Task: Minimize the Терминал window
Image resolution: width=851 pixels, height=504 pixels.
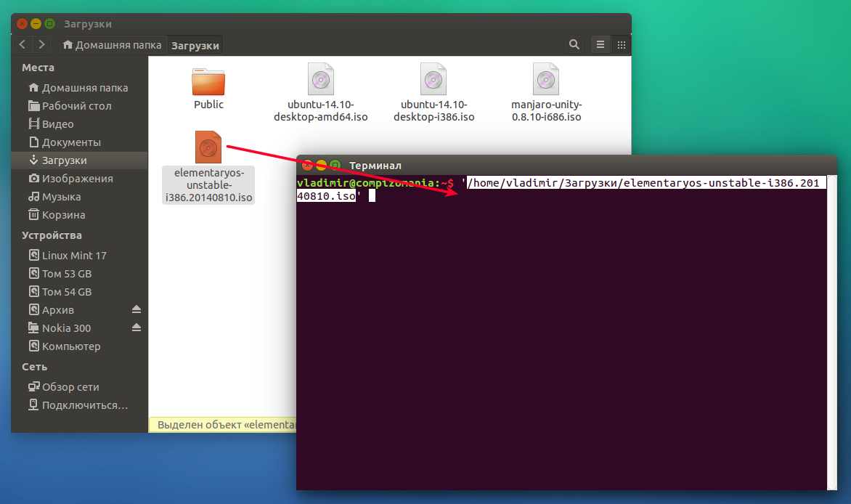Action: point(321,165)
